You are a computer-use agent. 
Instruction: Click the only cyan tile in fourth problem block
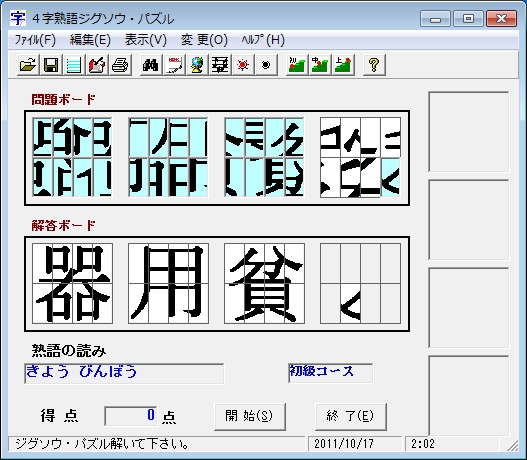click(391, 177)
